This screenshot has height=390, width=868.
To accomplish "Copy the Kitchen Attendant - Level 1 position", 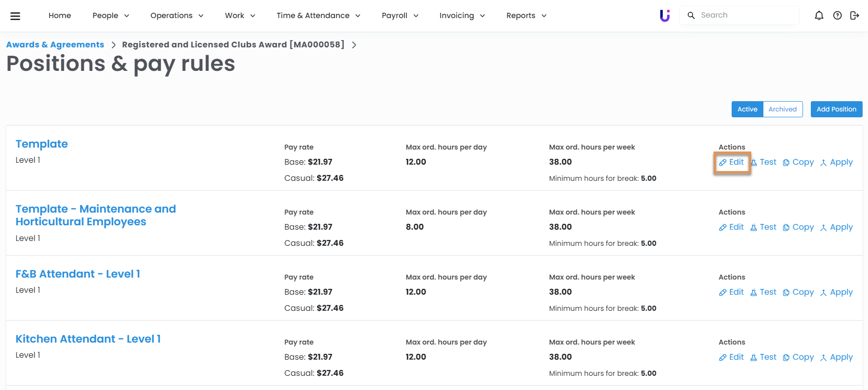I will pos(798,357).
